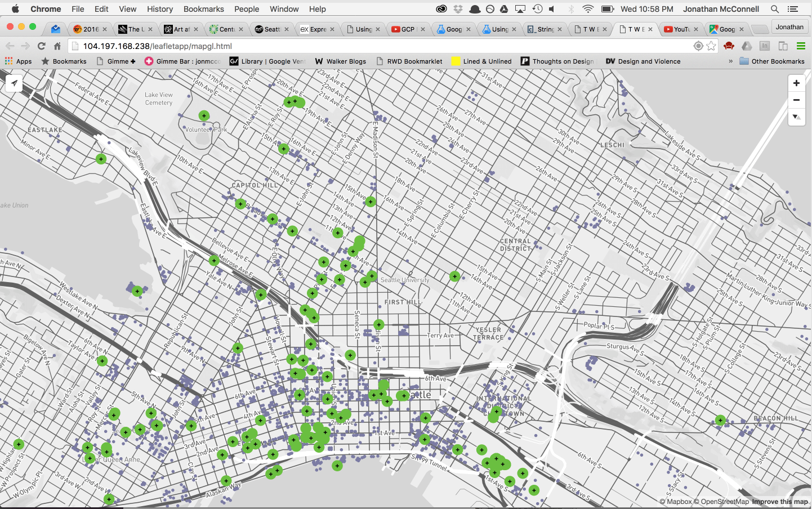Switch to the 2016 tab
The width and height of the screenshot is (812, 509).
point(90,29)
